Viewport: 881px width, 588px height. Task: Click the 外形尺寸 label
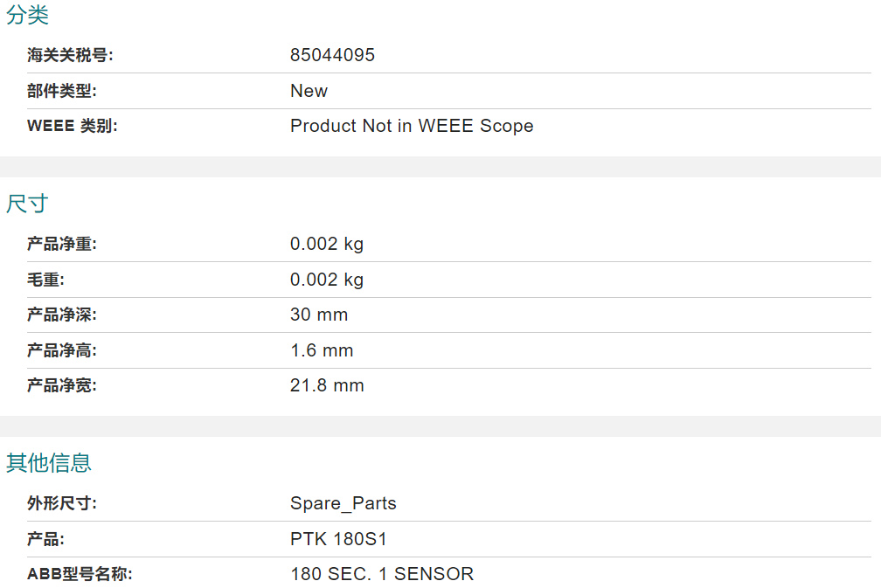tap(62, 503)
